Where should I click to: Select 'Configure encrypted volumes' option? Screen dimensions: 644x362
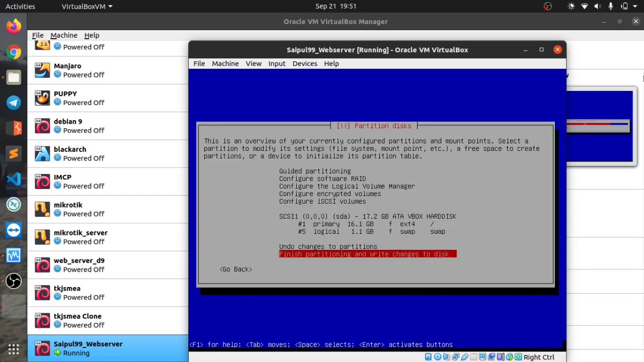(x=330, y=194)
